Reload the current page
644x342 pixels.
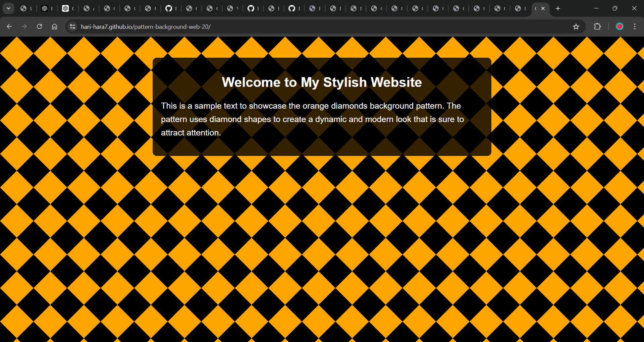39,26
